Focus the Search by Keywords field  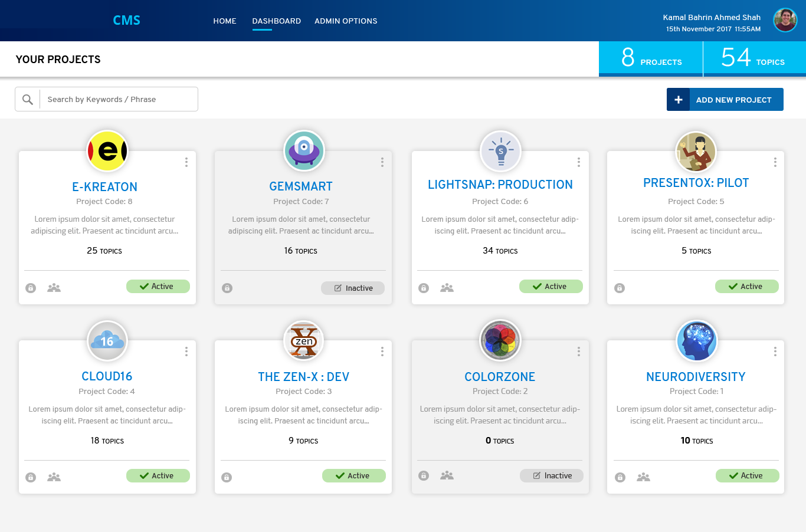pyautogui.click(x=118, y=100)
